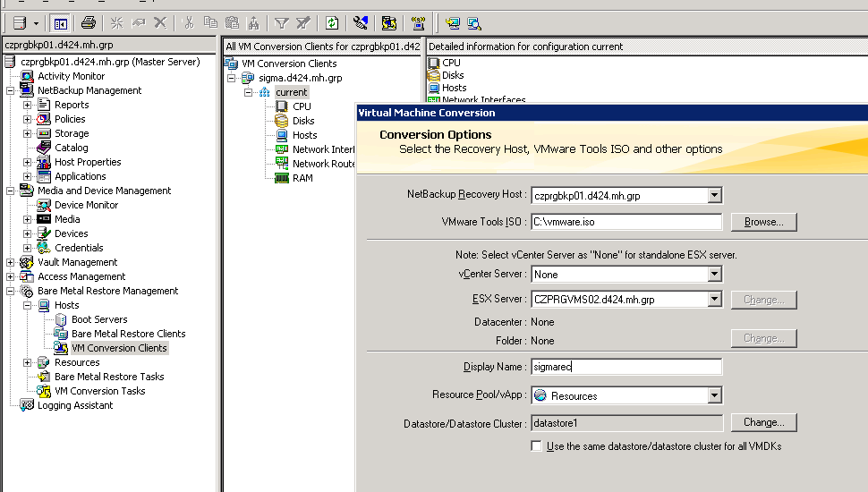Open VM Conversion Tasks

(99, 391)
